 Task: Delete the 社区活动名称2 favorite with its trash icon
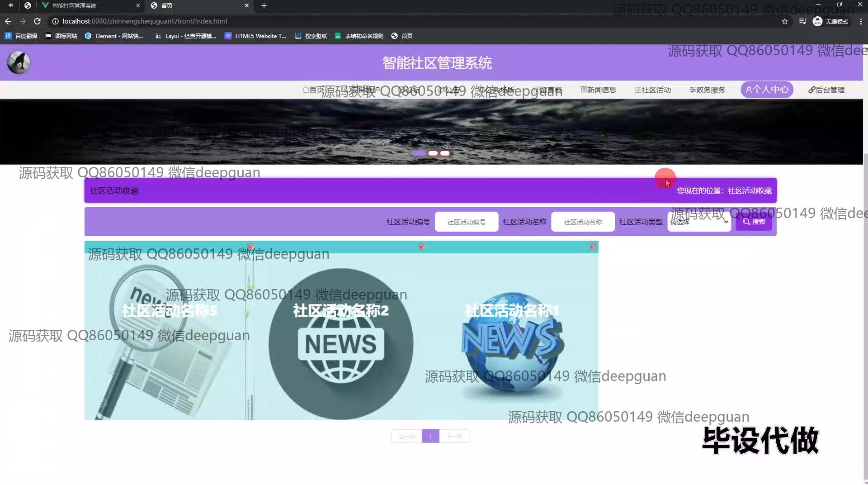pos(422,247)
